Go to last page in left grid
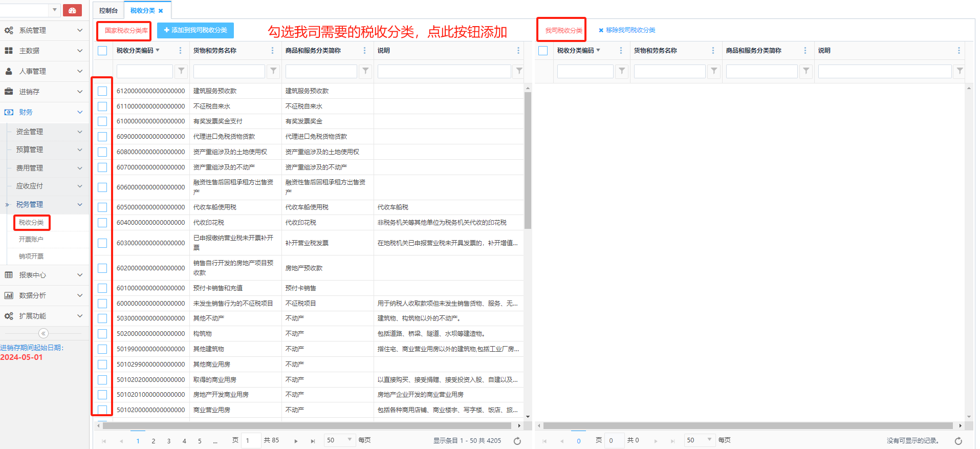 coord(313,441)
